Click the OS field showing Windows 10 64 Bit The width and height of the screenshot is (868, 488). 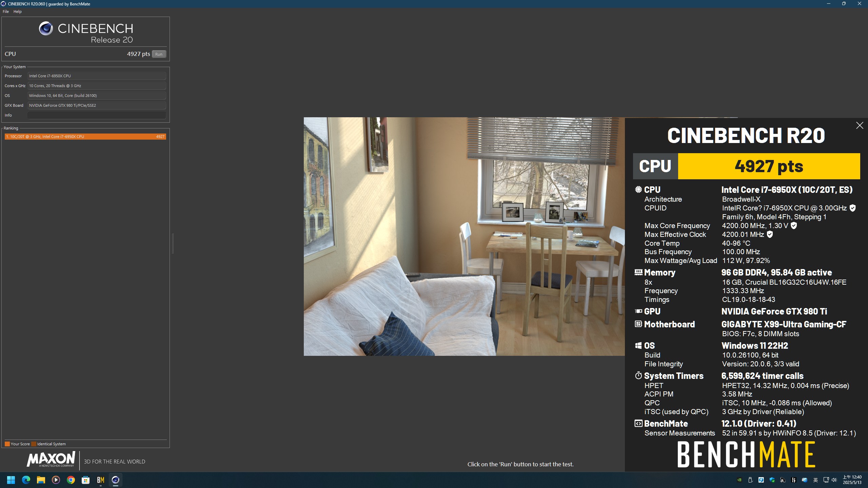(x=97, y=96)
